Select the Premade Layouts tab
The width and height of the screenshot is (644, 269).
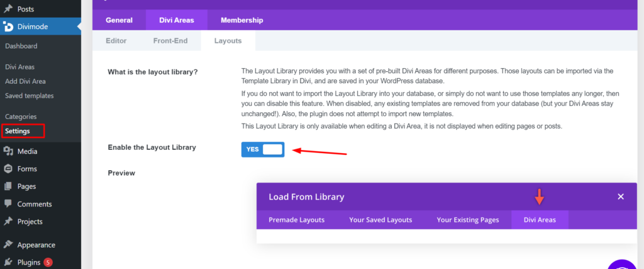pos(297,220)
